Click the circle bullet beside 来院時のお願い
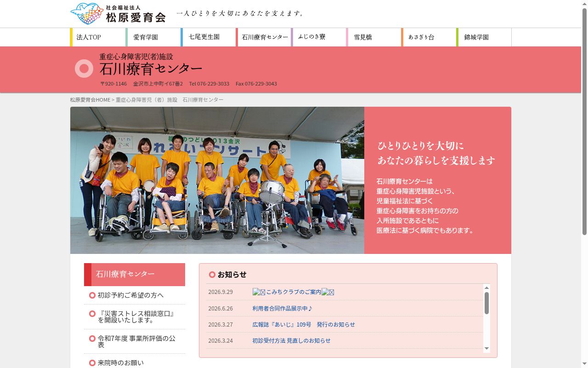The width and height of the screenshot is (588, 368). point(92,363)
